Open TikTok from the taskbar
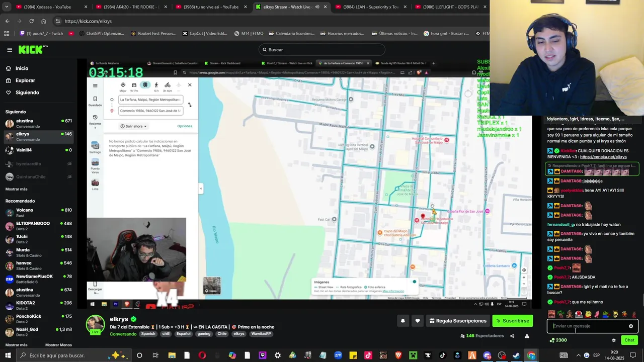 442,355
